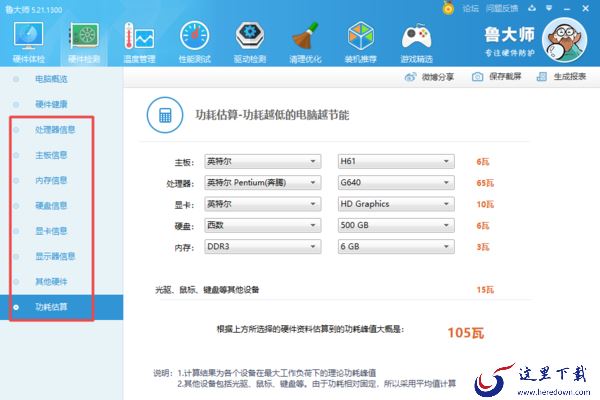Click the calculator icon beside 功耗估算 heading

coord(165,115)
